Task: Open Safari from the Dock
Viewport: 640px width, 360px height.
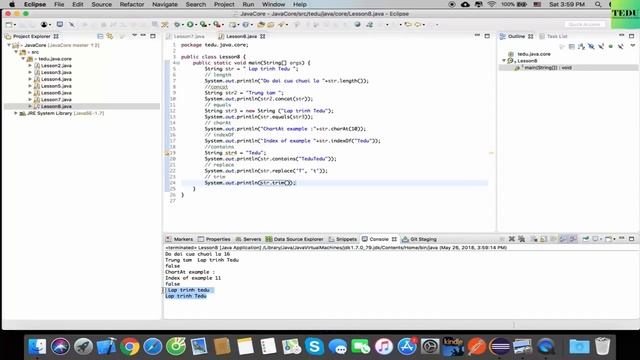Action: tap(153, 347)
